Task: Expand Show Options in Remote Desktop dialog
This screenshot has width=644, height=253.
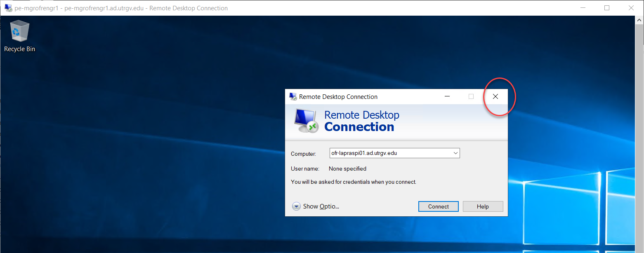Action: tap(316, 206)
